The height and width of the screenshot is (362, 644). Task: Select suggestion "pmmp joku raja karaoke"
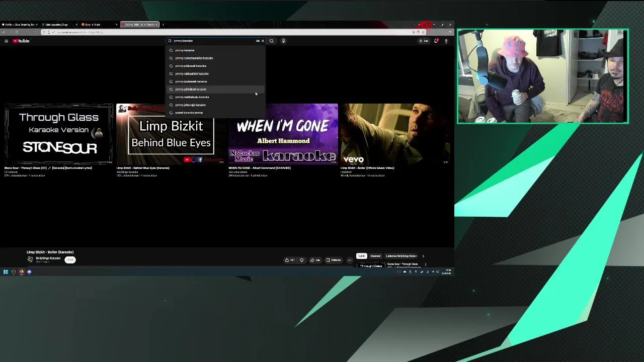[x=215, y=105]
